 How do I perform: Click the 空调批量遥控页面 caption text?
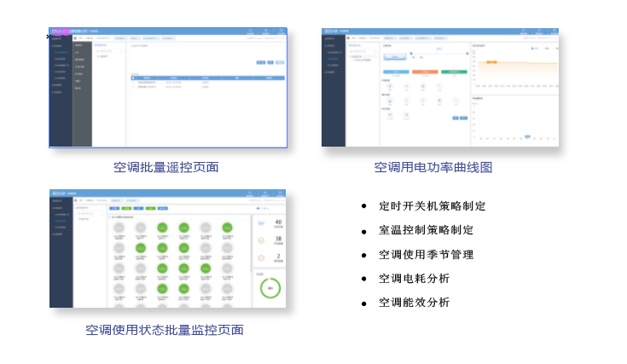pyautogui.click(x=166, y=167)
